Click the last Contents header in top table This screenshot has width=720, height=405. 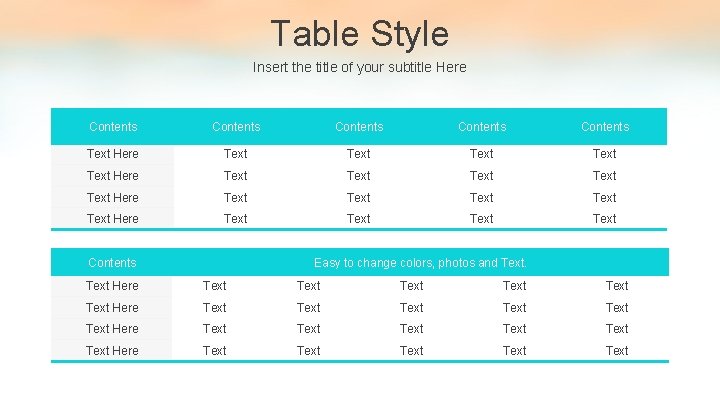pyautogui.click(x=605, y=127)
